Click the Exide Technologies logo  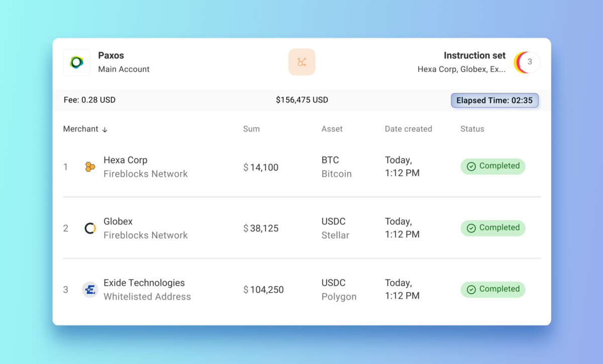point(90,290)
